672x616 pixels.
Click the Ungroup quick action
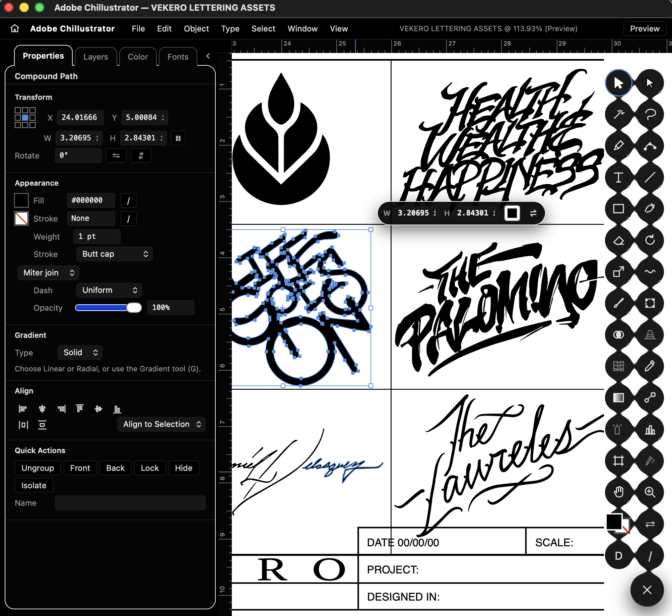click(38, 468)
